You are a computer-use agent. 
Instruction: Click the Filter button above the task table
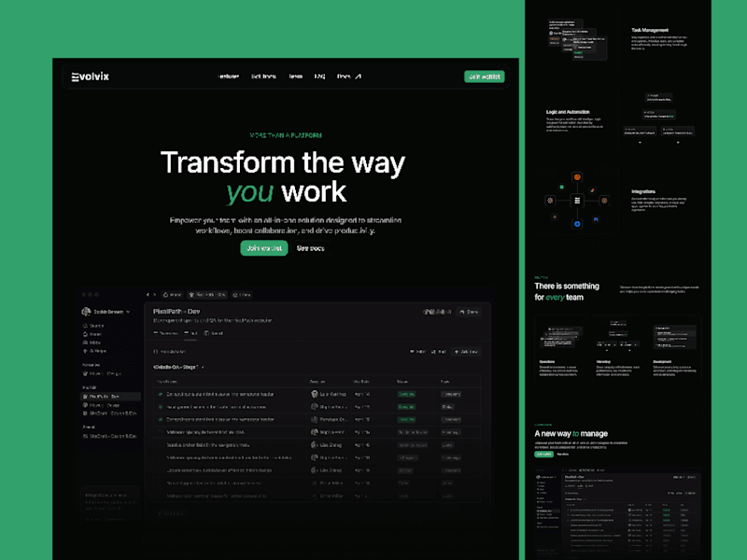point(417,352)
